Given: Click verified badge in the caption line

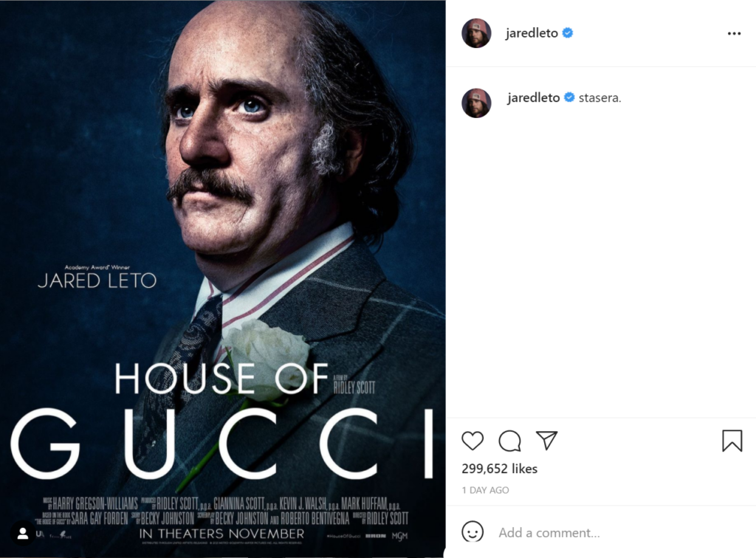Looking at the screenshot, I should (569, 97).
